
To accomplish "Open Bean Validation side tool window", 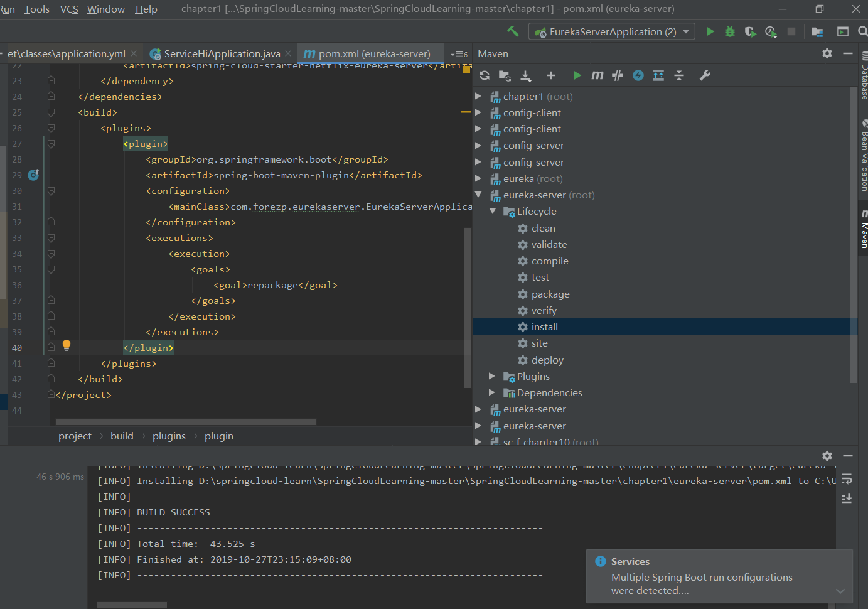I will pos(863,155).
